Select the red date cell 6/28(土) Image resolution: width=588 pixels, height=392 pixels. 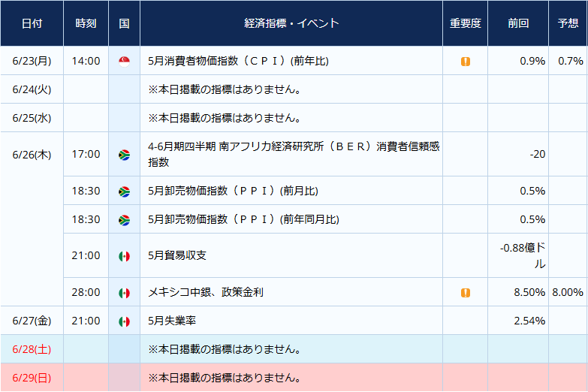[32, 349]
